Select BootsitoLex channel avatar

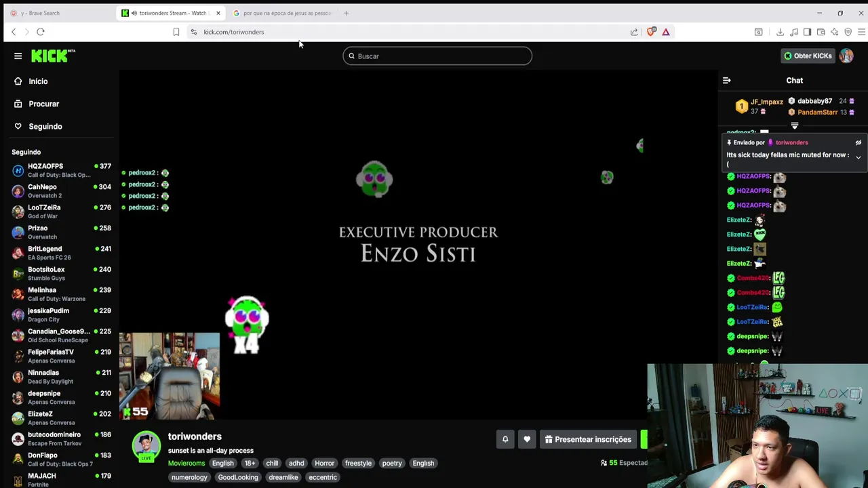point(18,274)
